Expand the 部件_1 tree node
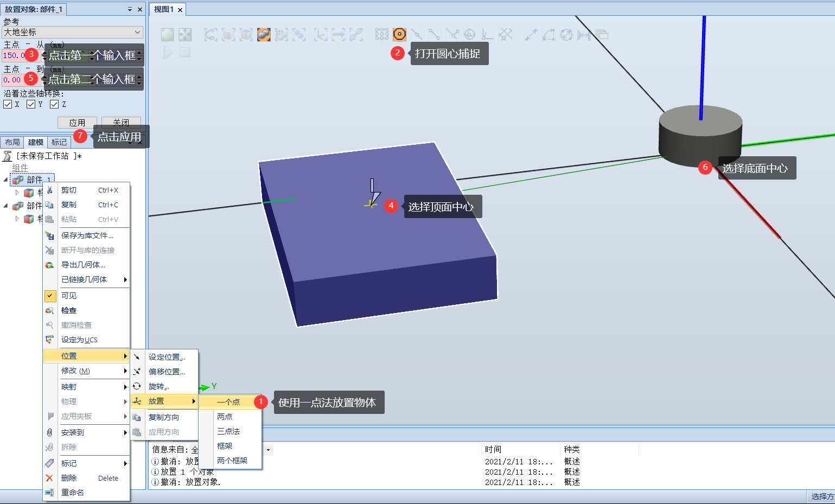The image size is (835, 504). click(x=4, y=179)
